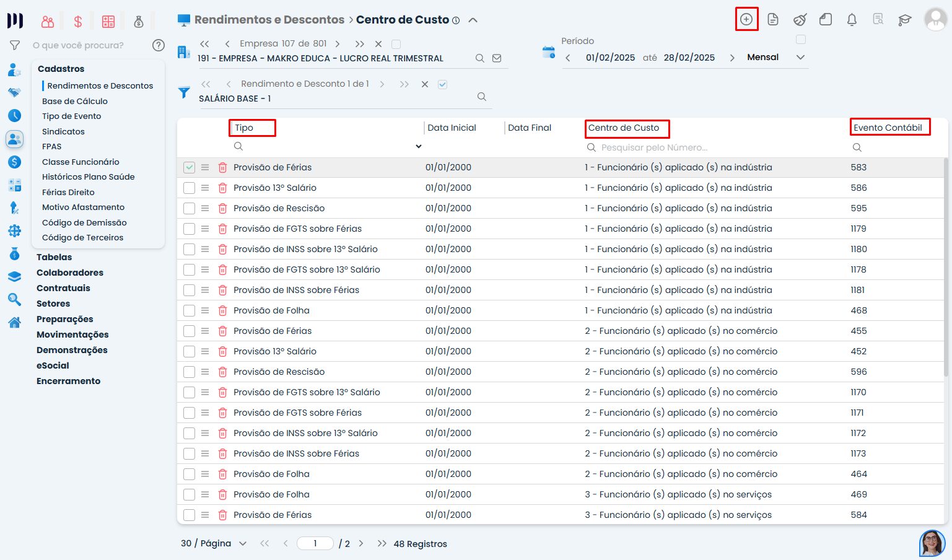Uncheck the first Provisão de Férias row
The image size is (952, 560).
point(190,167)
